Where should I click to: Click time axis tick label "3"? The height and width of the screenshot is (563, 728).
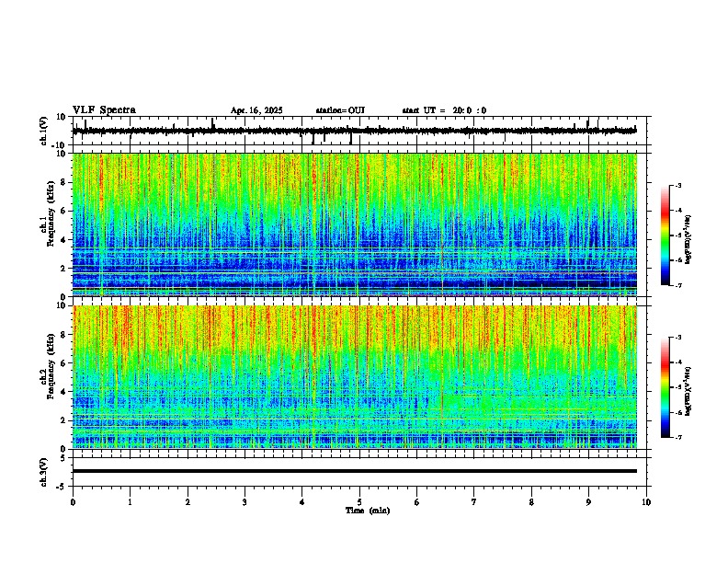245,502
